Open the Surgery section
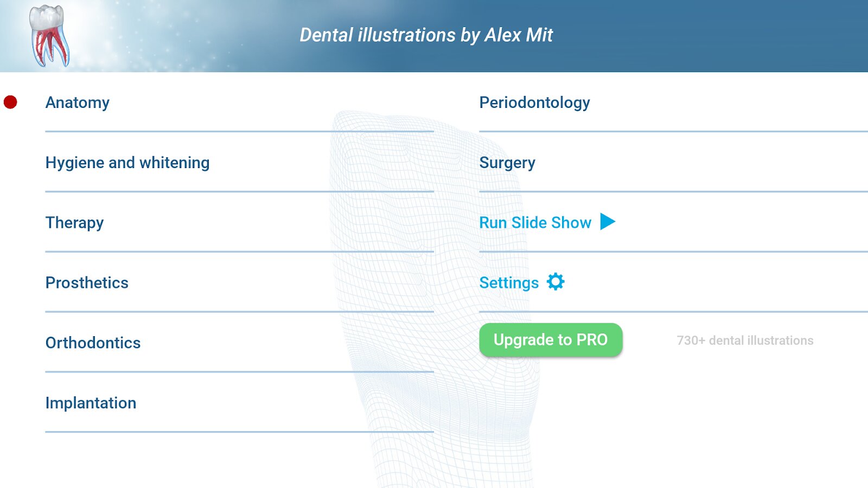This screenshot has width=868, height=488. pos(507,163)
